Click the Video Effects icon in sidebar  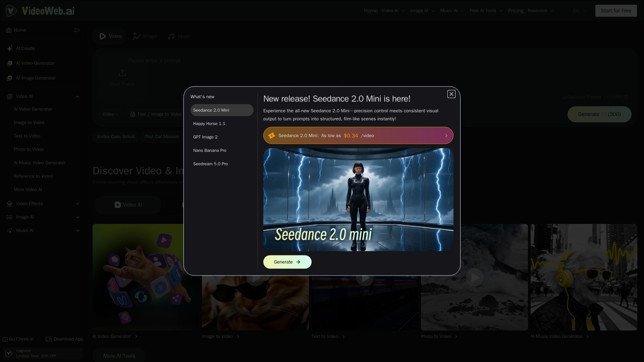[x=9, y=204]
